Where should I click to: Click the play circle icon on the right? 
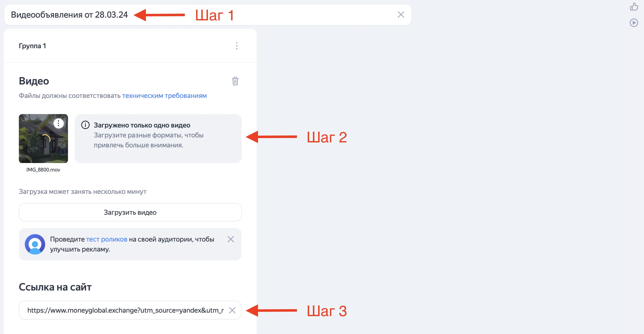click(x=634, y=23)
